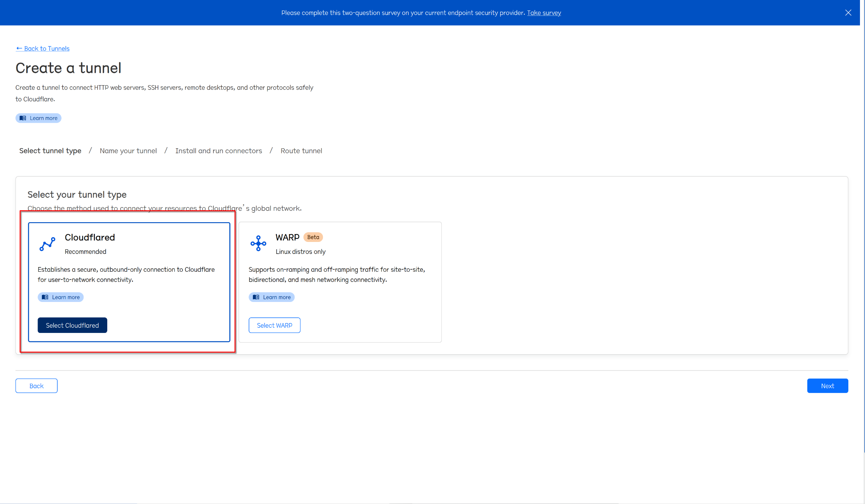Click the WARP card title
Viewport: 865px width, 504px height.
(x=288, y=237)
